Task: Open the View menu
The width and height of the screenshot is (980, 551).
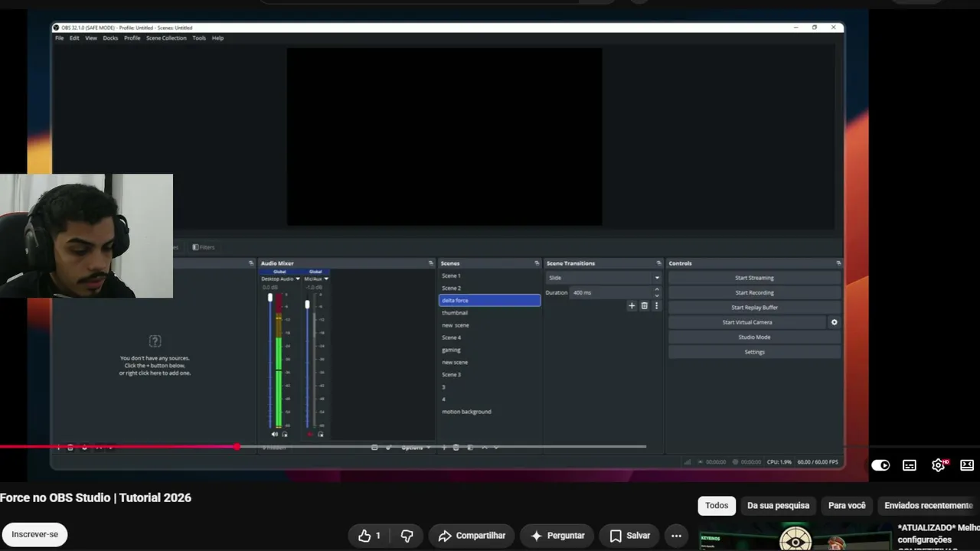Action: (91, 37)
